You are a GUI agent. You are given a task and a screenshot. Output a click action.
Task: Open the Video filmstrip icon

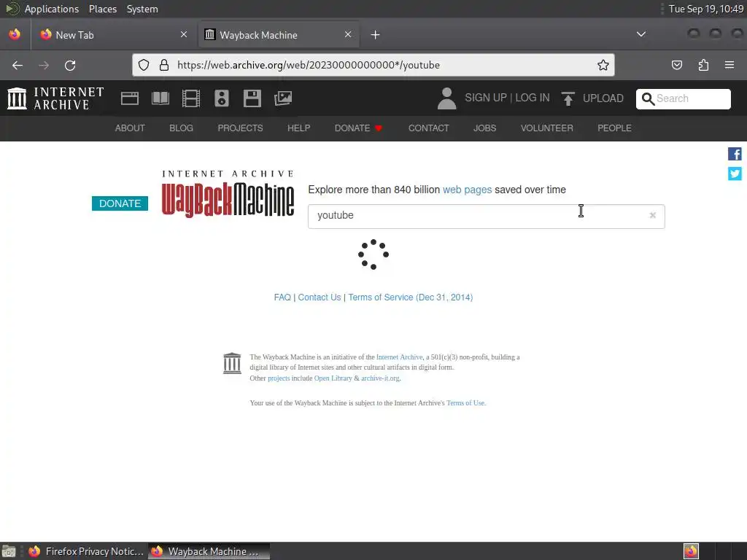pos(190,98)
